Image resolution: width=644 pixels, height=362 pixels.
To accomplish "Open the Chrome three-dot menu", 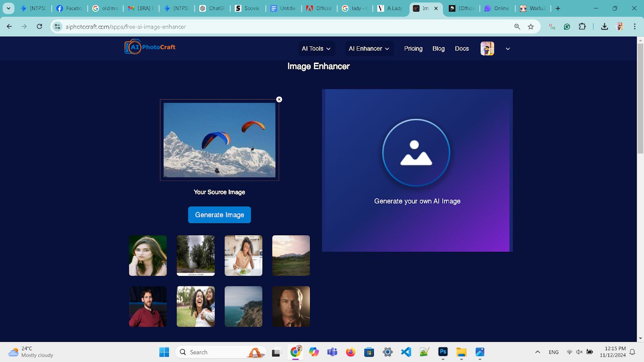I will (635, 27).
